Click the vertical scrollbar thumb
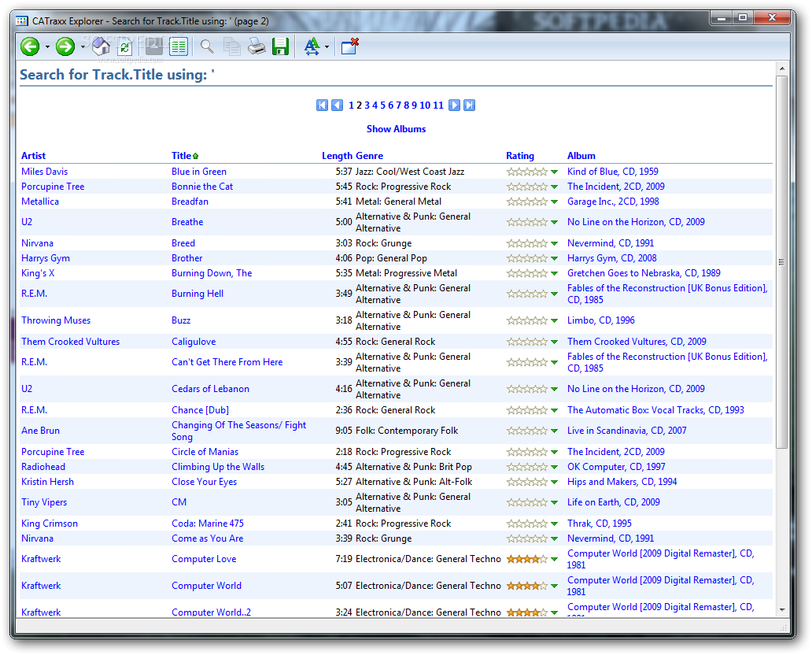This screenshot has width=812, height=655. pyautogui.click(x=781, y=261)
